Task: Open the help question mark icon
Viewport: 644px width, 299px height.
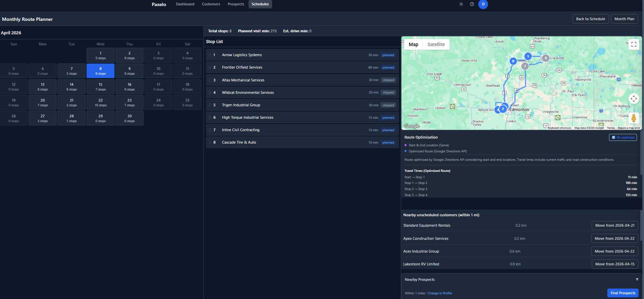Action: [472, 4]
